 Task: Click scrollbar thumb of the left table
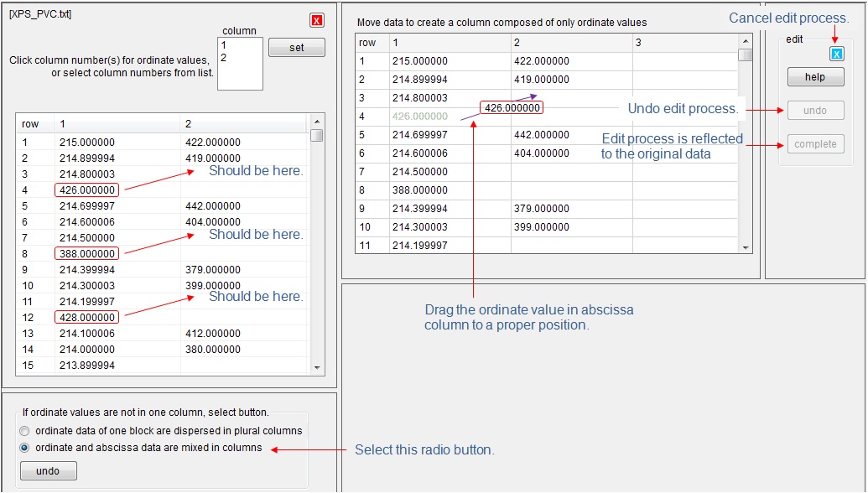[x=316, y=136]
